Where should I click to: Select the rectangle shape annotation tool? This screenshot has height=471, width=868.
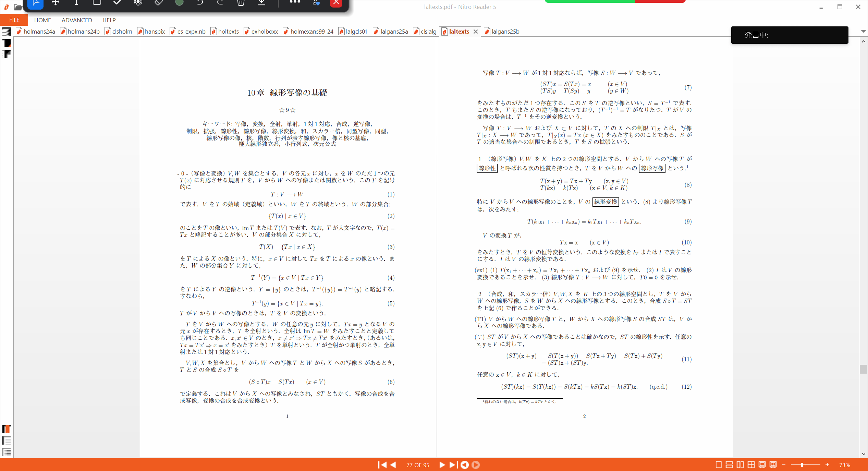(x=97, y=3)
